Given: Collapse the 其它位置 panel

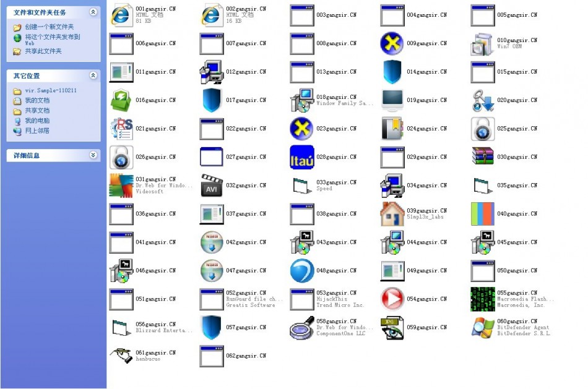Looking at the screenshot, I should pos(93,75).
